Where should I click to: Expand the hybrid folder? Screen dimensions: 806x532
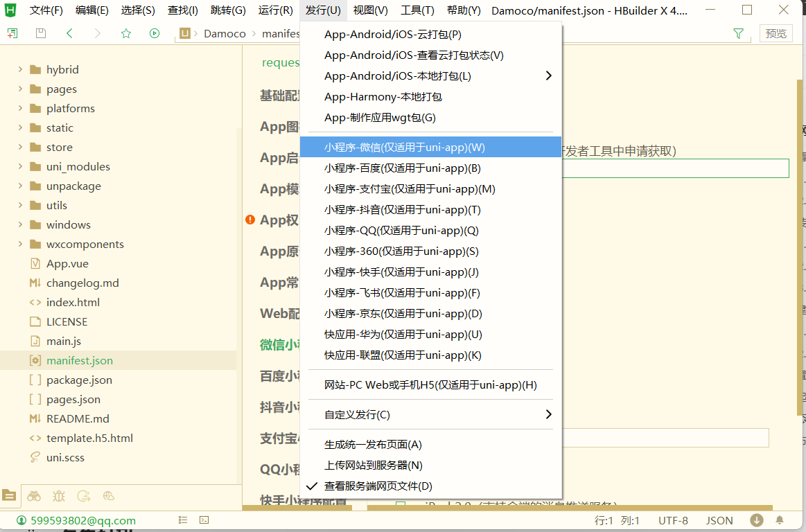tap(20, 69)
